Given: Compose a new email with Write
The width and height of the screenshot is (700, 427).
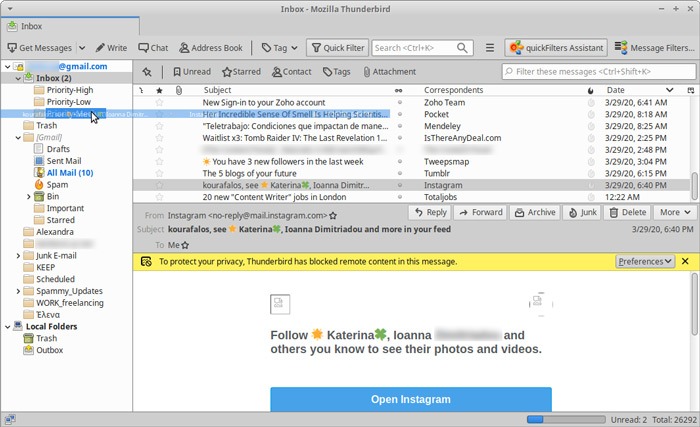Looking at the screenshot, I should coord(111,48).
